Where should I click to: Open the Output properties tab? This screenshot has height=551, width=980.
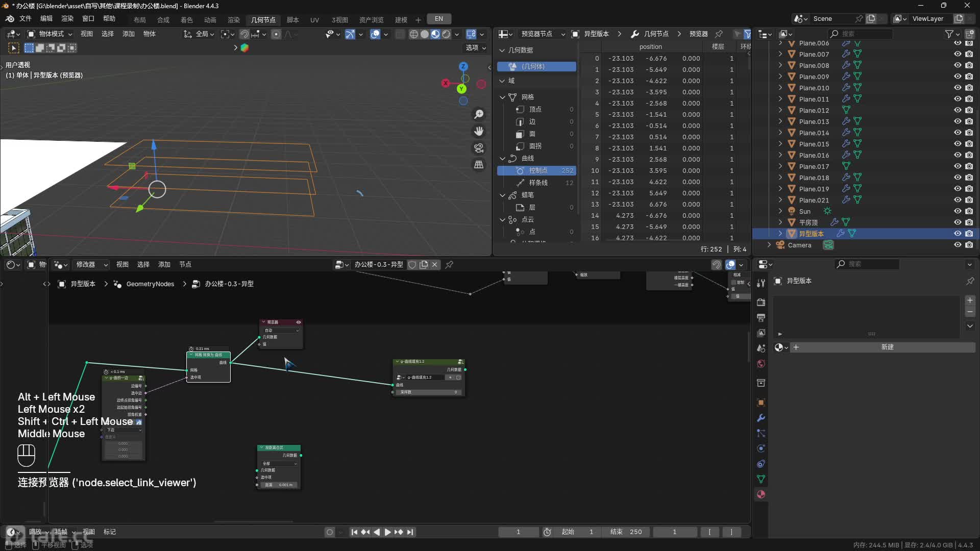[761, 318]
